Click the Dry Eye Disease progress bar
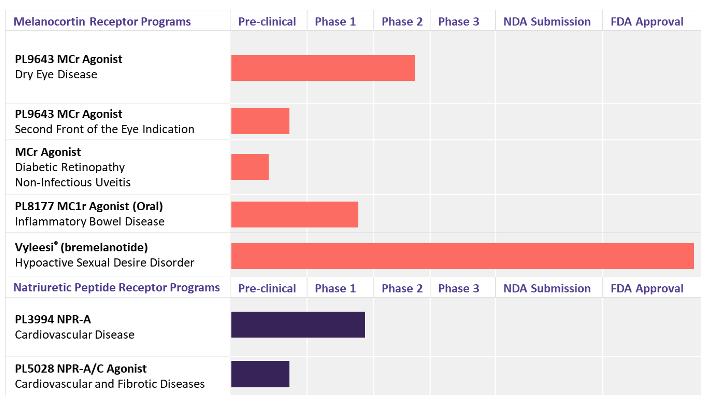 click(x=322, y=68)
